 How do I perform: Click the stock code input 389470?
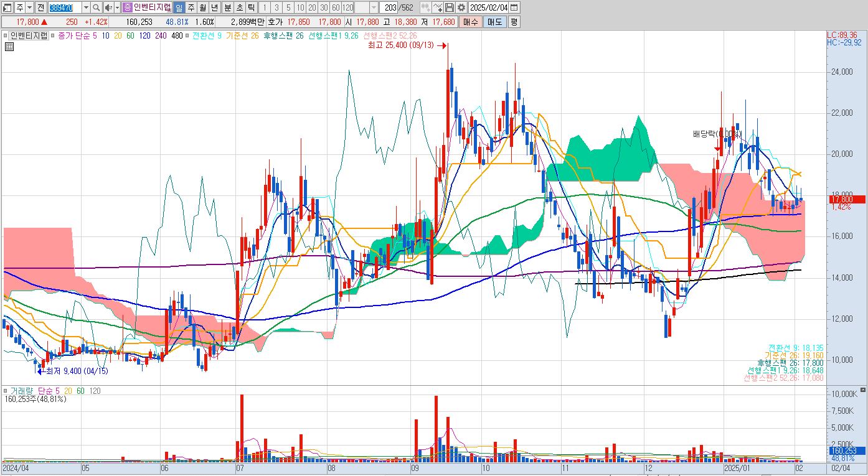point(64,7)
